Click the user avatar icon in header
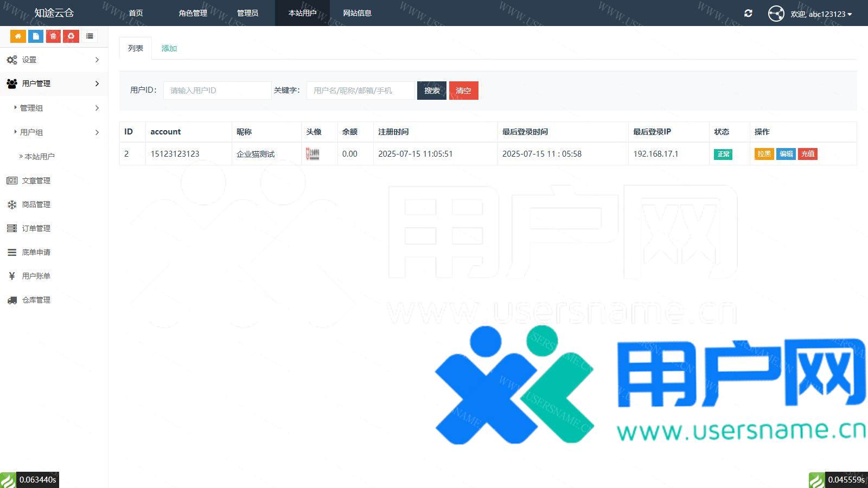This screenshot has height=488, width=868. tap(776, 14)
